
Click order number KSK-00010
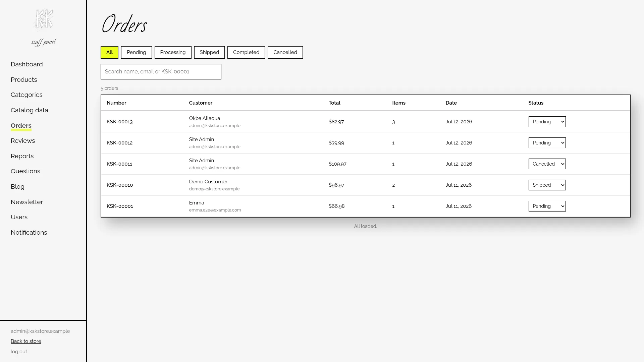pyautogui.click(x=120, y=185)
